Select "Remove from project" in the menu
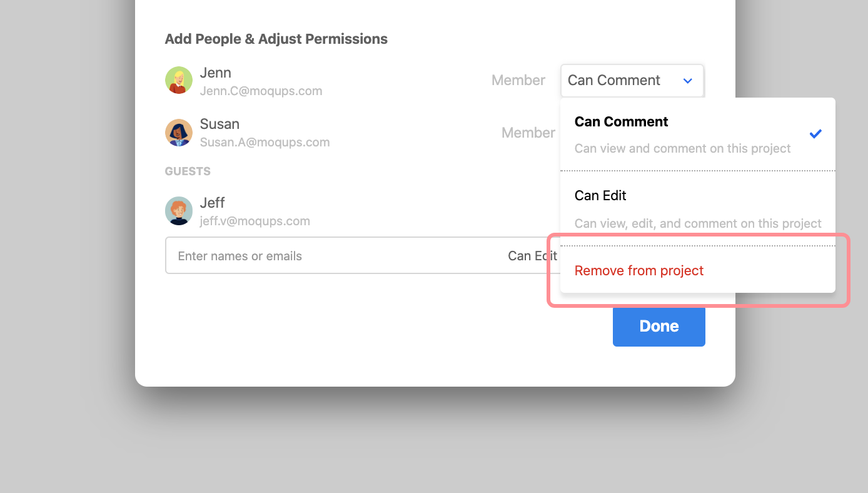 click(639, 271)
